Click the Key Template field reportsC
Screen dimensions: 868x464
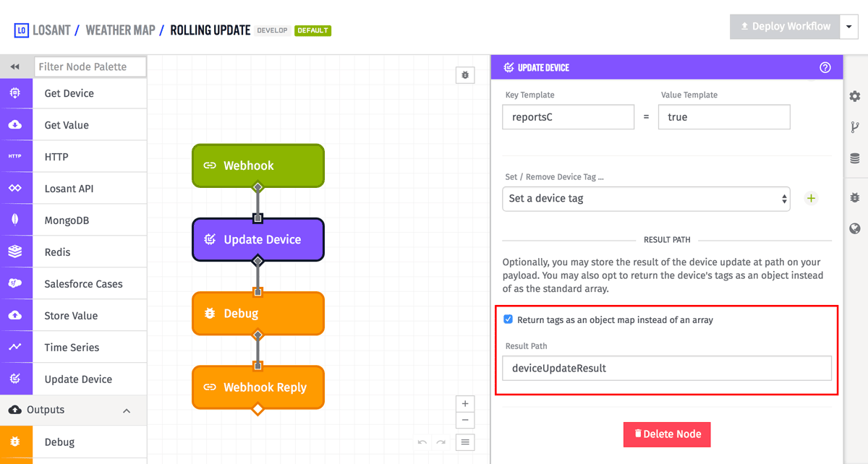click(x=569, y=117)
